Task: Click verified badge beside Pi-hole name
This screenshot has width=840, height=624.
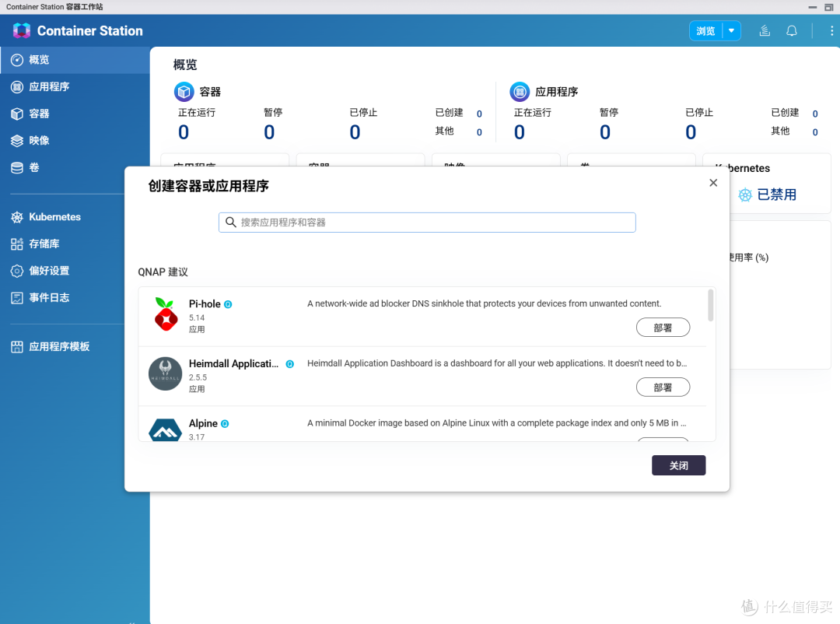Action: [x=228, y=304]
